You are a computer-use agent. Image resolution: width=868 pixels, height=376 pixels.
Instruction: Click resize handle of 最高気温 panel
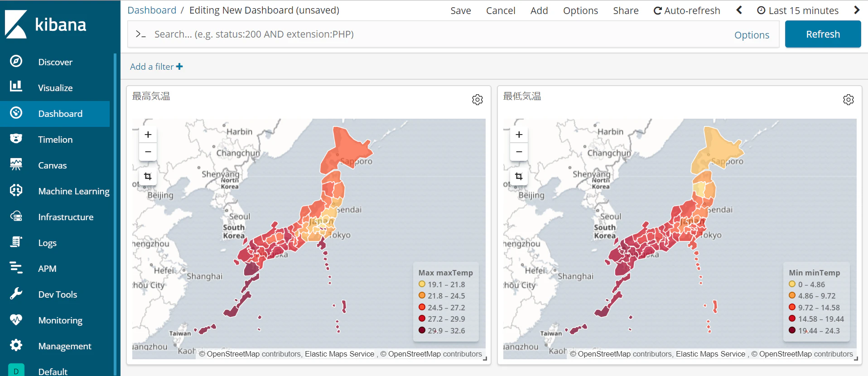[x=485, y=359]
